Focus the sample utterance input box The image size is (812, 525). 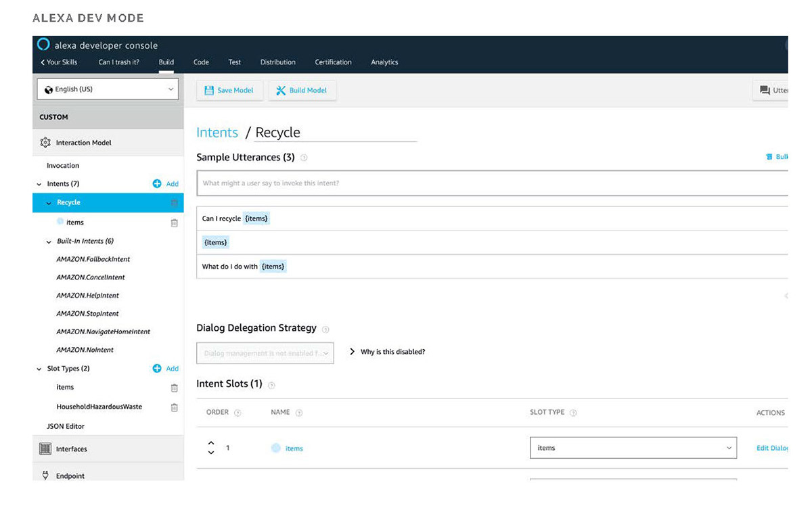coord(493,183)
